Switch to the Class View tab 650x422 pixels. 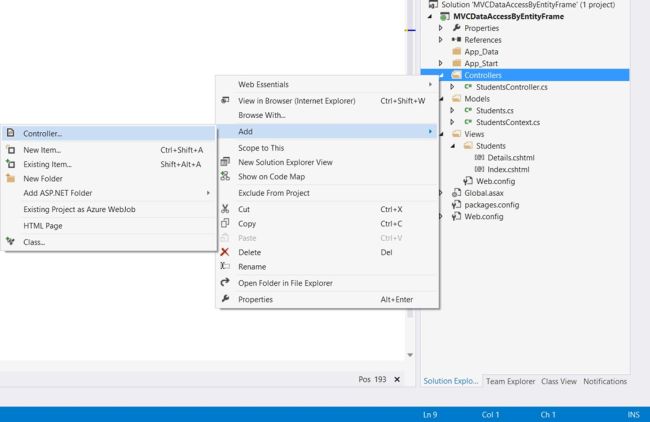(x=558, y=381)
